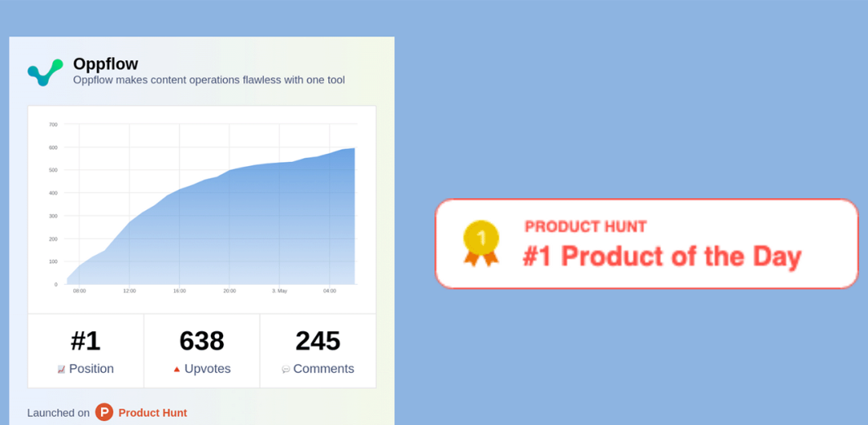Click the 600 value on the y-axis
The height and width of the screenshot is (425, 868).
click(53, 147)
